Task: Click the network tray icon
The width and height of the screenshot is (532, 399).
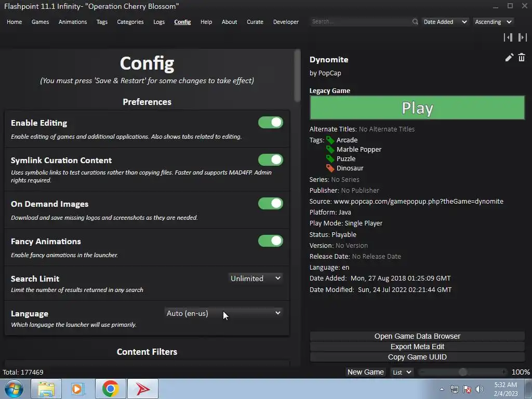Action: pos(454,389)
